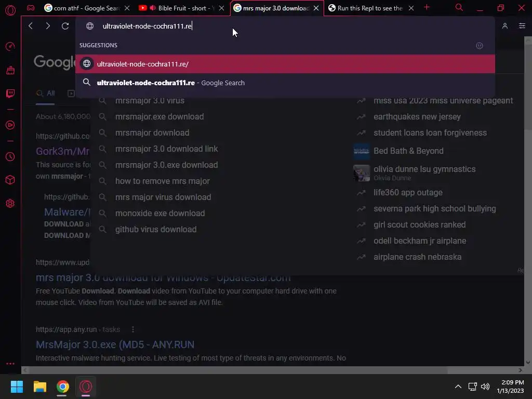This screenshot has width=532, height=399.
Task: Open sidebar three-dots more options
Action: pyautogui.click(x=10, y=363)
